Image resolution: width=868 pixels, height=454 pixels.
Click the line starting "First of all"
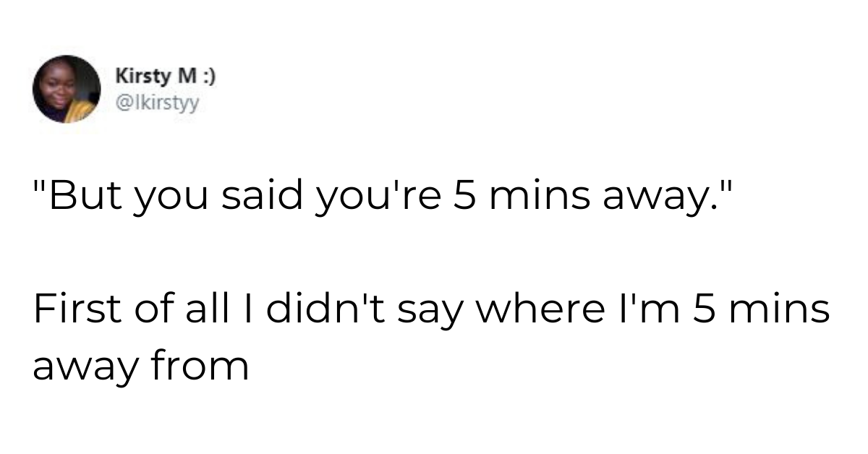(x=430, y=311)
